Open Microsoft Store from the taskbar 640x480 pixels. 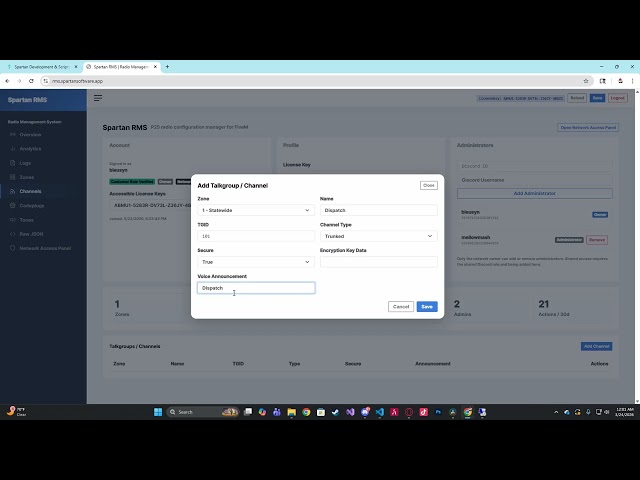(x=321, y=412)
